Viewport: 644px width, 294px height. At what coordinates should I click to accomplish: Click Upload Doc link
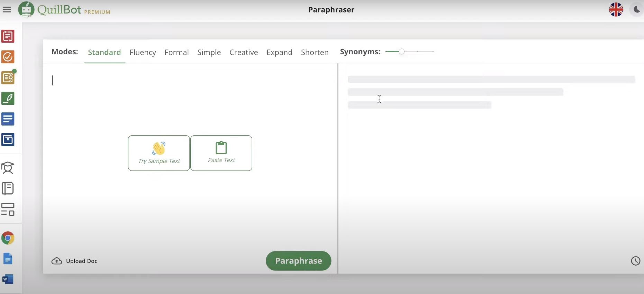(x=74, y=261)
